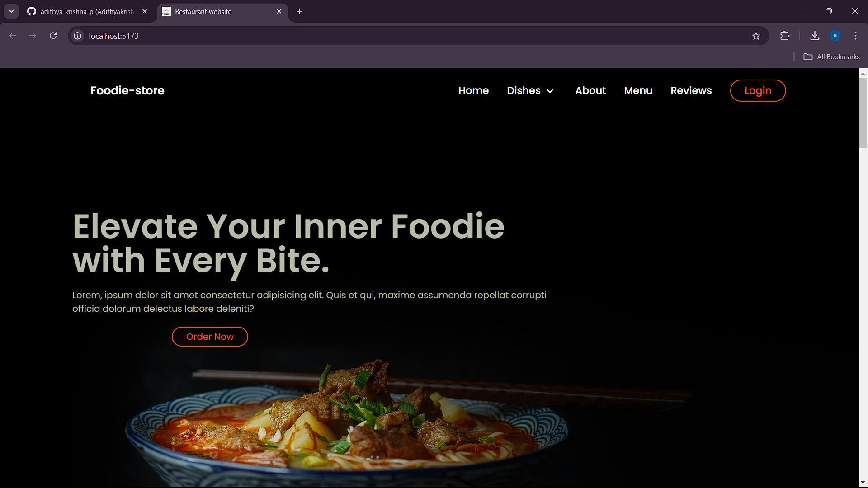
Task: Click the Foodie-store logo text
Action: 127,90
